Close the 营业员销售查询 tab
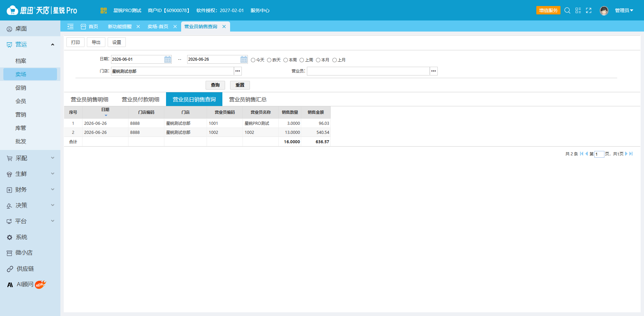 224,27
